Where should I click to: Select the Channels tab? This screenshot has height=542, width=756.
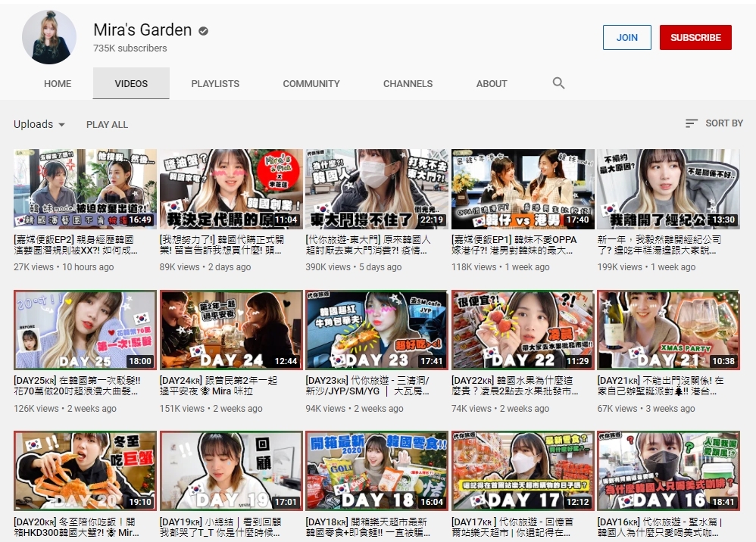[x=408, y=84]
